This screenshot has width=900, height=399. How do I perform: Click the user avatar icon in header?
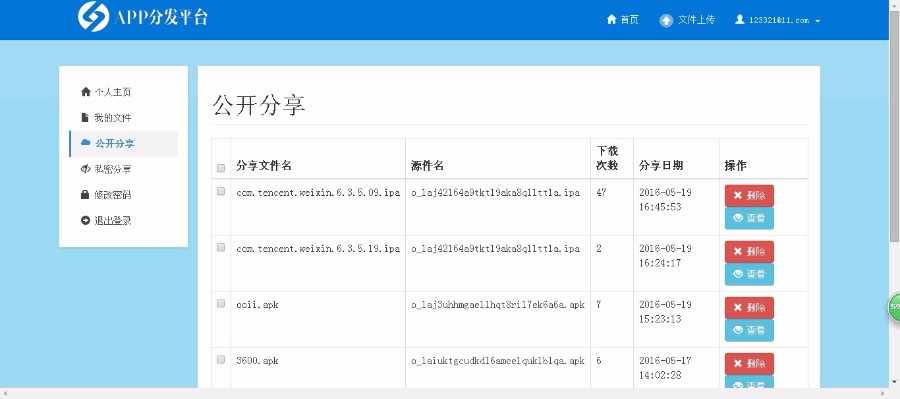point(739,19)
